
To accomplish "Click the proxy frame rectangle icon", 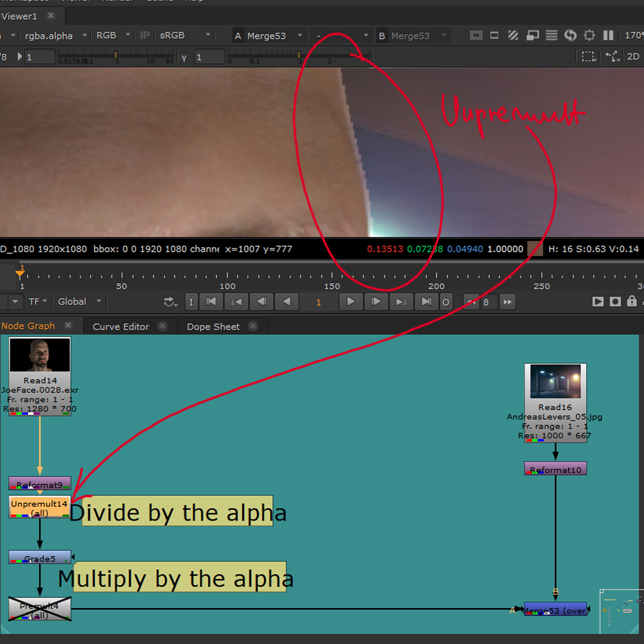I will pyautogui.click(x=495, y=35).
